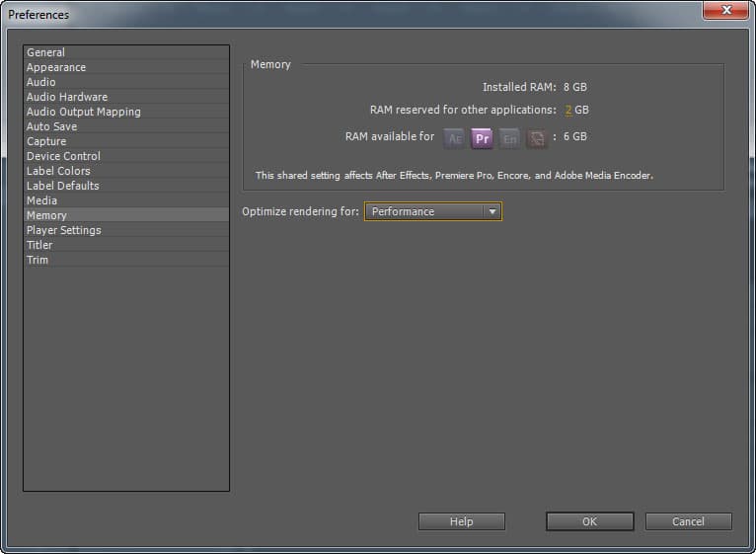Cancel the Preferences dialog
The height and width of the screenshot is (554, 756).
pos(689,521)
